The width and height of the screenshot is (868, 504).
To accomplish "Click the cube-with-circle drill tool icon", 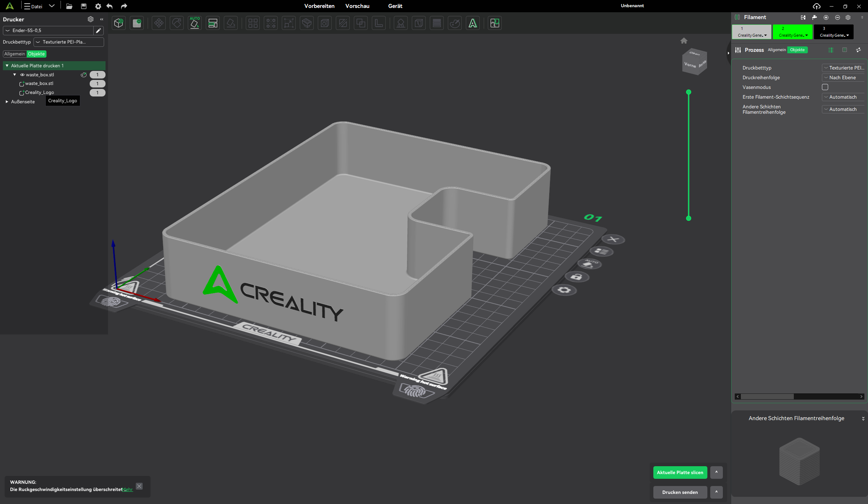I will 325,23.
